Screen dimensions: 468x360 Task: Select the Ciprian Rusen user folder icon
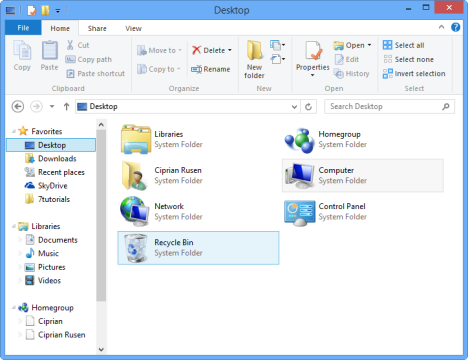[135, 175]
